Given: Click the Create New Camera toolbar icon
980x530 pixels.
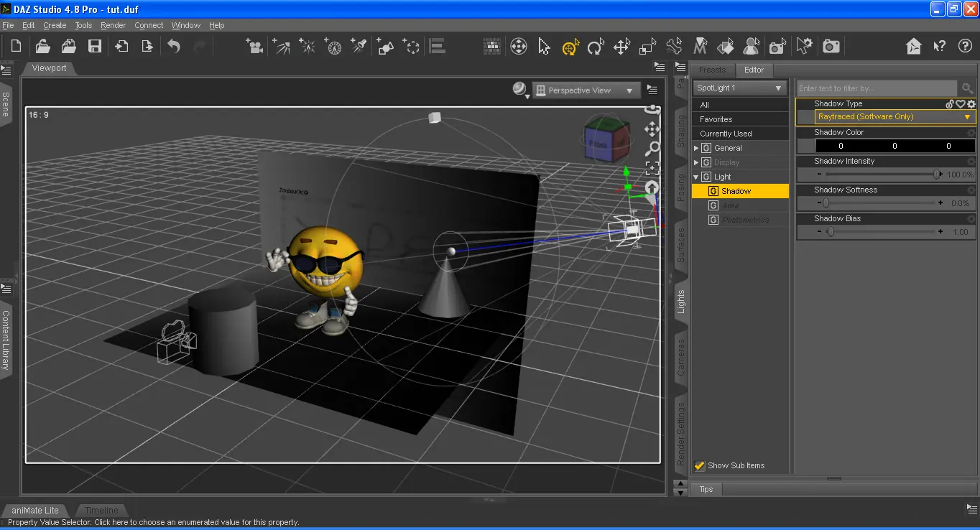Looking at the screenshot, I should click(254, 47).
